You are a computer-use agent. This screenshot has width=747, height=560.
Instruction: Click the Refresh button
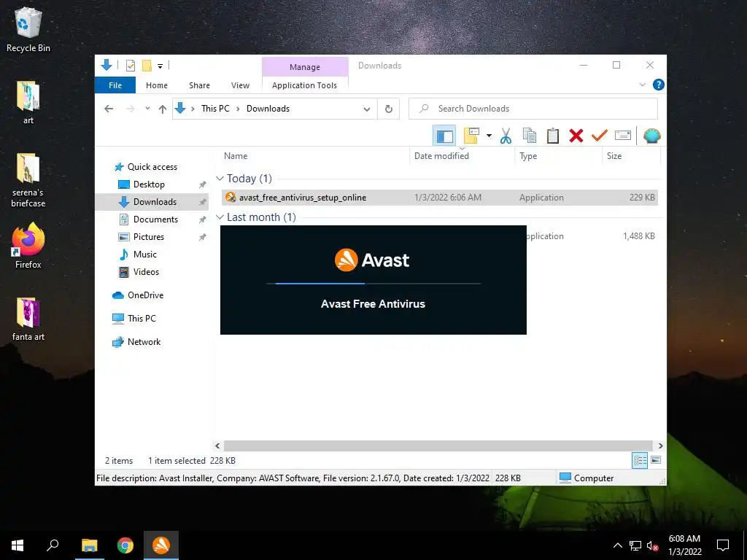[389, 109]
